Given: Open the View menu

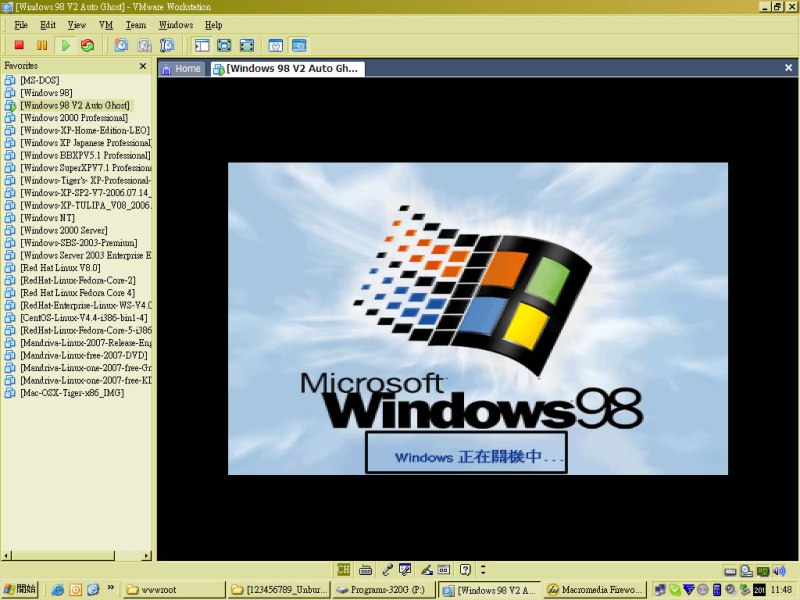Looking at the screenshot, I should [77, 24].
